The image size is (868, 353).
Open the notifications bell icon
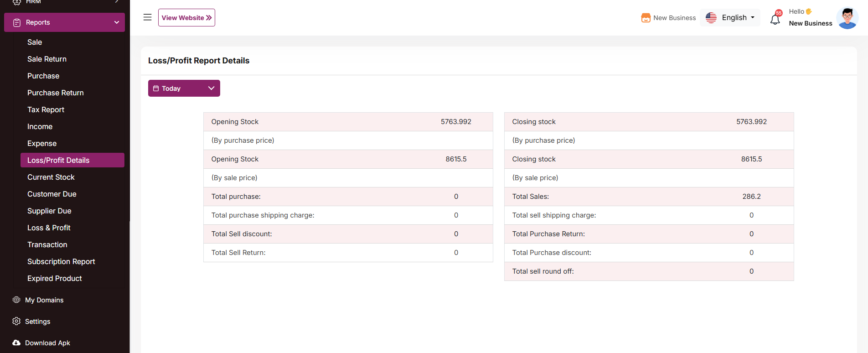point(775,19)
